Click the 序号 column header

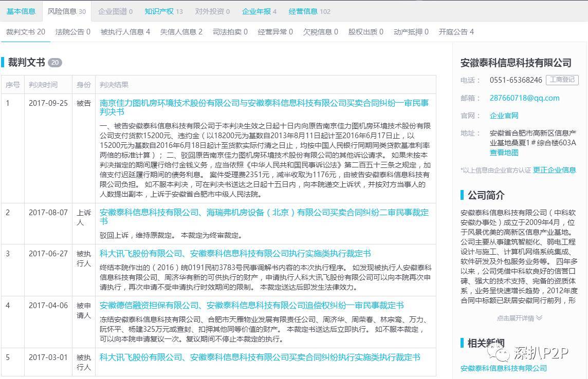pos(13,85)
